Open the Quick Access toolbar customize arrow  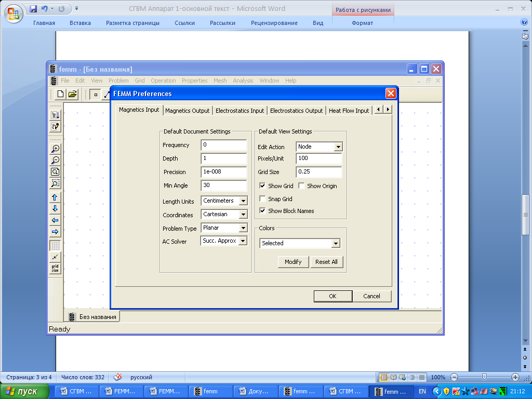pyautogui.click(x=77, y=8)
